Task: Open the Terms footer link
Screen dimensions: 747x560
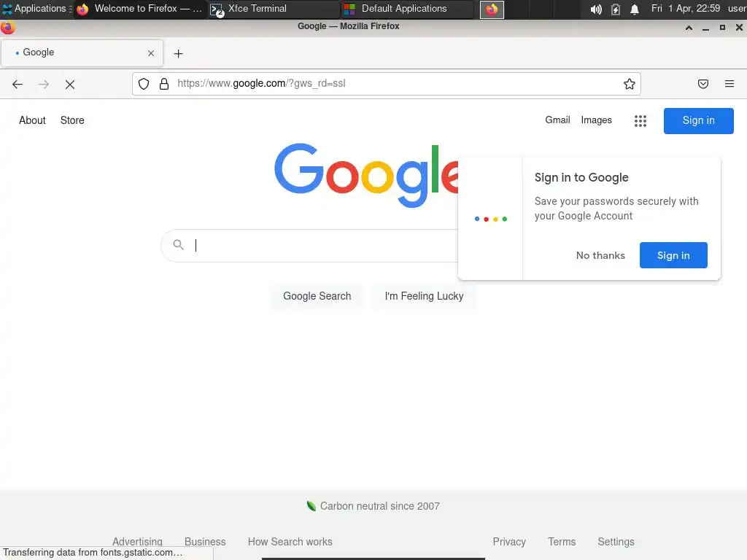Action: (562, 542)
